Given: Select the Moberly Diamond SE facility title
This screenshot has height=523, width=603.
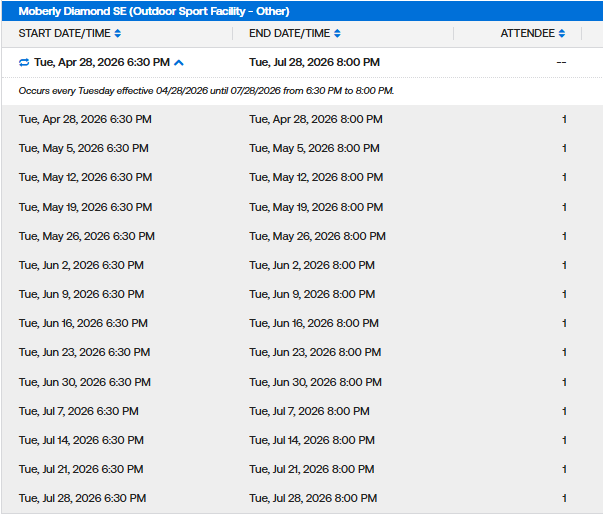Looking at the screenshot, I should pyautogui.click(x=154, y=12).
